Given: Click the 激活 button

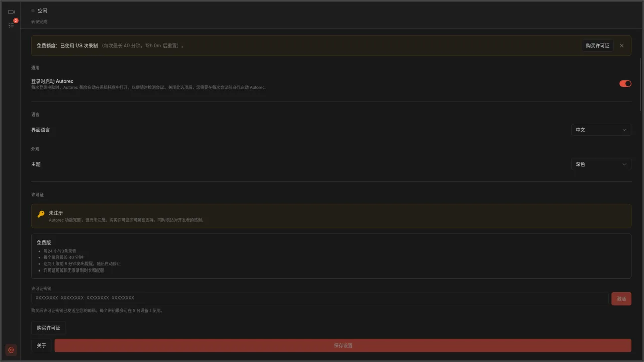Looking at the screenshot, I should (621, 299).
